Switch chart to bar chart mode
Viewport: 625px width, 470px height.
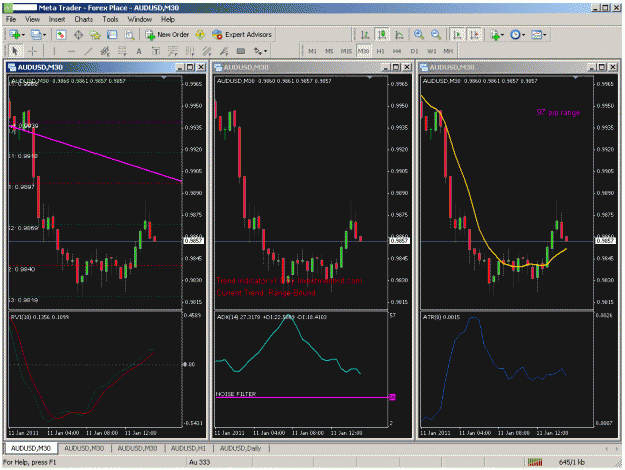(x=365, y=35)
